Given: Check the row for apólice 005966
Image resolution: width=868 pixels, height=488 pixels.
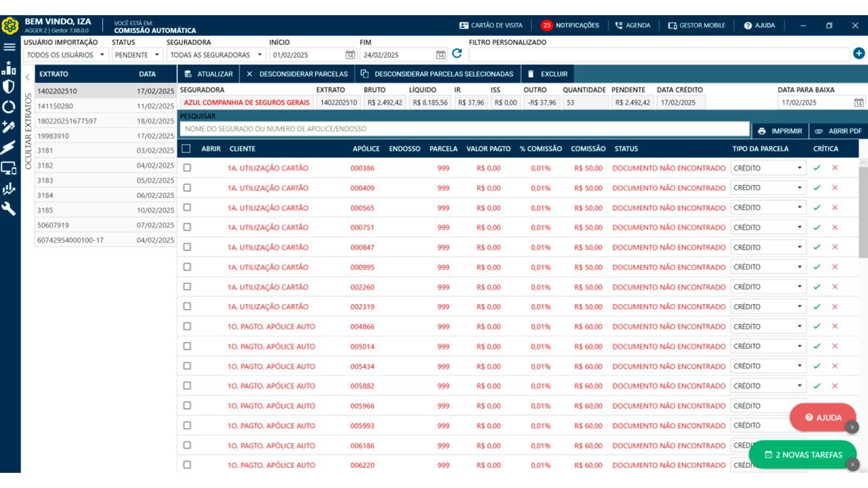Looking at the screenshot, I should point(187,406).
